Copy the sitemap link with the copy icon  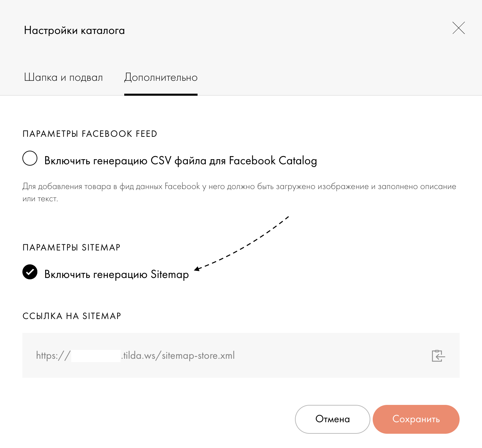tap(438, 356)
